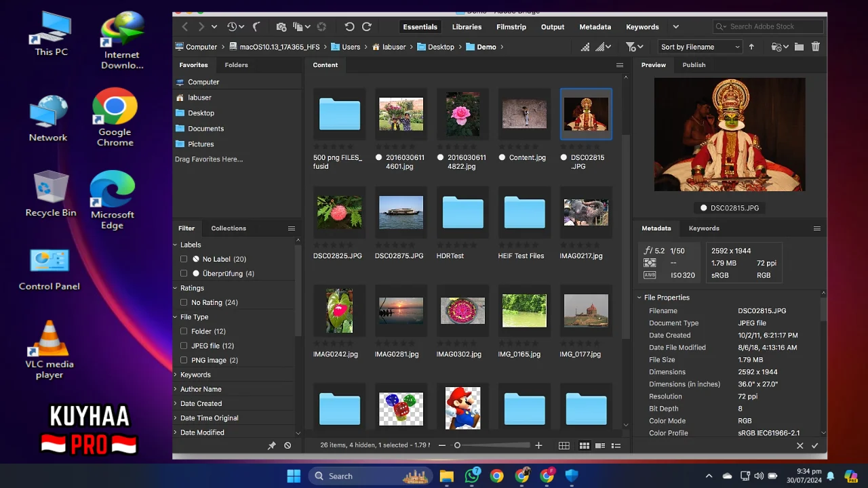Screen dimensions: 868x488
Task: Switch to list view icon
Action: (616, 445)
